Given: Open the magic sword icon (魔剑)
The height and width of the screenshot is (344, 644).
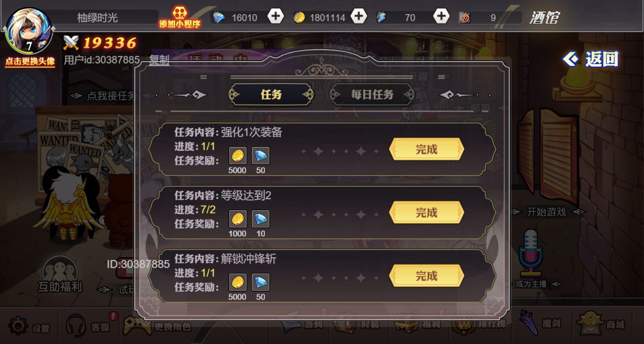Looking at the screenshot, I should 529,322.
